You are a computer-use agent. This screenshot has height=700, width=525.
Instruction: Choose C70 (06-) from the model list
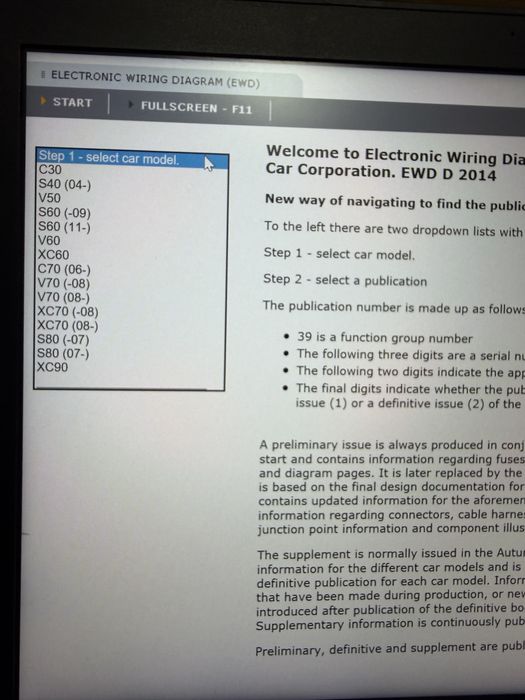click(x=131, y=269)
